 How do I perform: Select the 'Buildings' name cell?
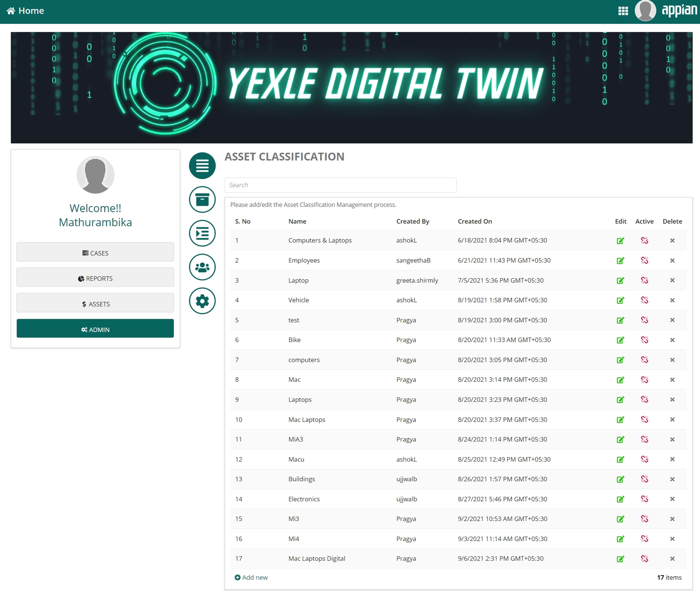(302, 479)
